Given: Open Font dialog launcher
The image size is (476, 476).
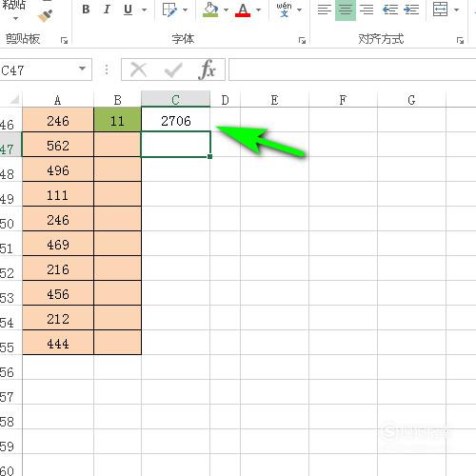Looking at the screenshot, I should click(302, 41).
